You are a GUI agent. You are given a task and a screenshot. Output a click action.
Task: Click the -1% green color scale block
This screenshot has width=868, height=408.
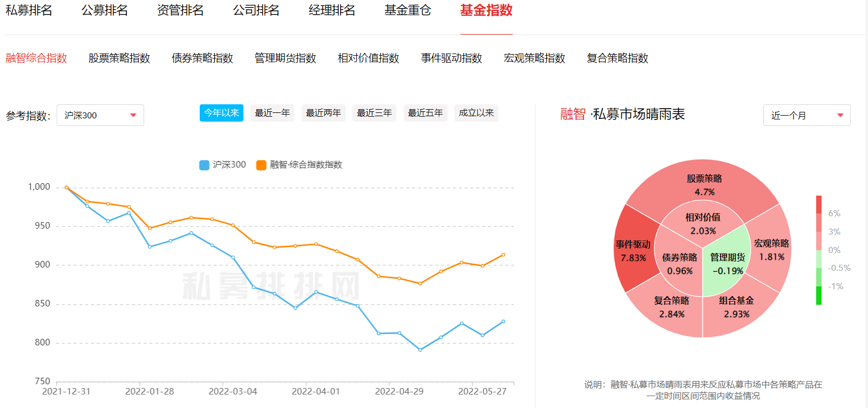[819, 296]
